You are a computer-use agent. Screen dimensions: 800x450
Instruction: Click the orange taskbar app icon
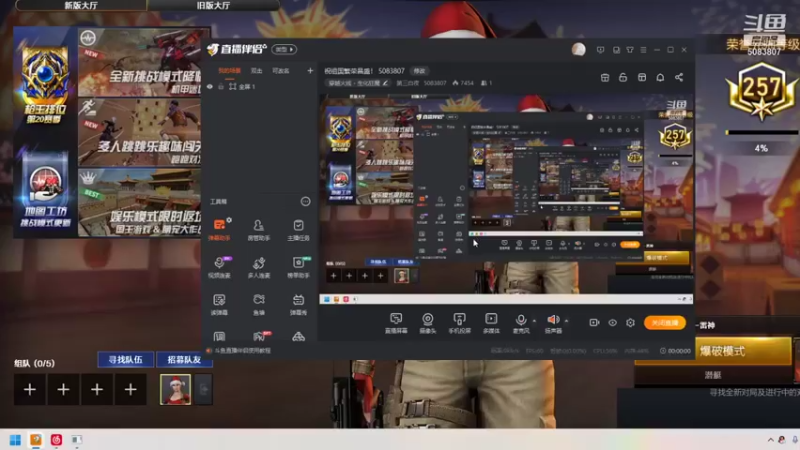36,440
